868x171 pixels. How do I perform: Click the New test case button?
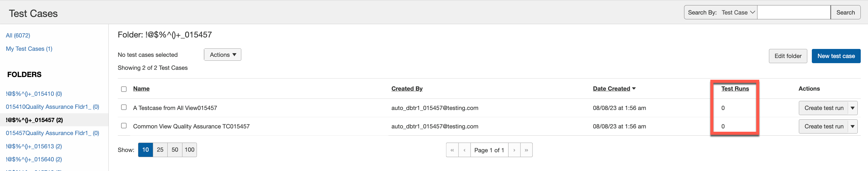(x=836, y=56)
